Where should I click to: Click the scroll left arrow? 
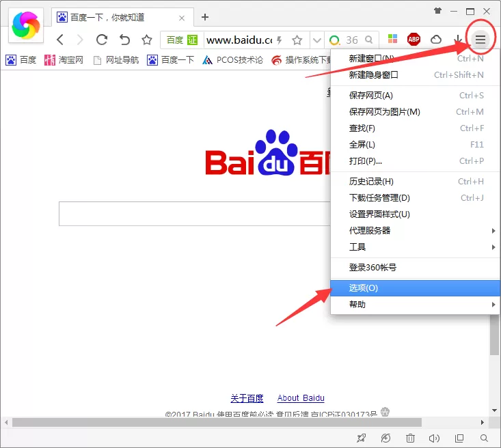pyautogui.click(x=6, y=422)
